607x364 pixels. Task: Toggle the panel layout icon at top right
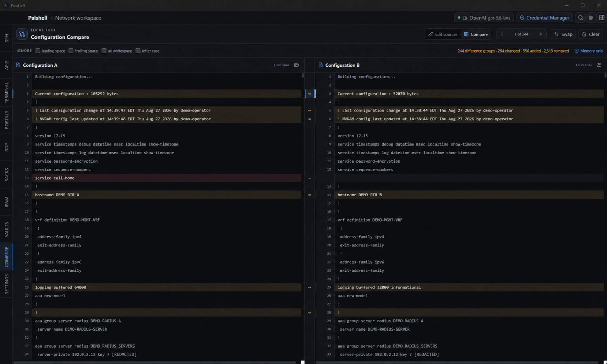tap(601, 18)
